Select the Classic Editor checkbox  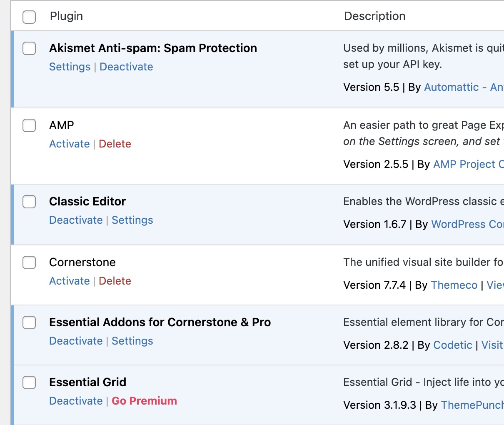[x=29, y=202]
